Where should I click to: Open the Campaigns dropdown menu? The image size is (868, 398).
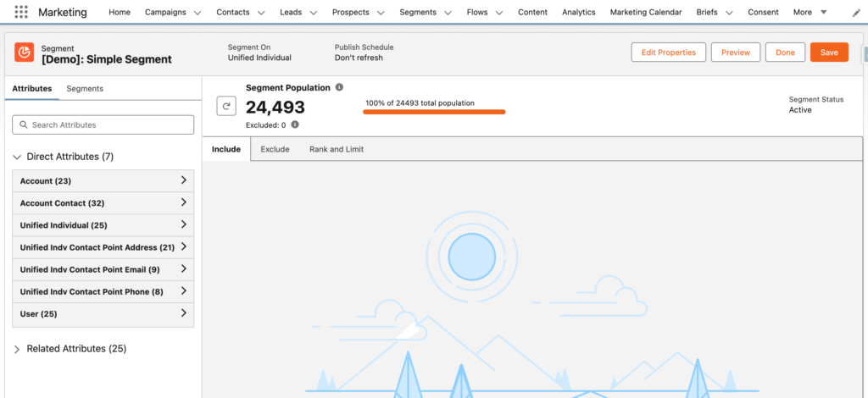point(198,13)
